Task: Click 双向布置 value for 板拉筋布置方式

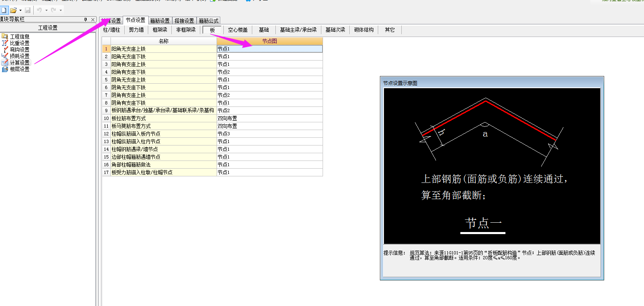Action: pyautogui.click(x=270, y=118)
